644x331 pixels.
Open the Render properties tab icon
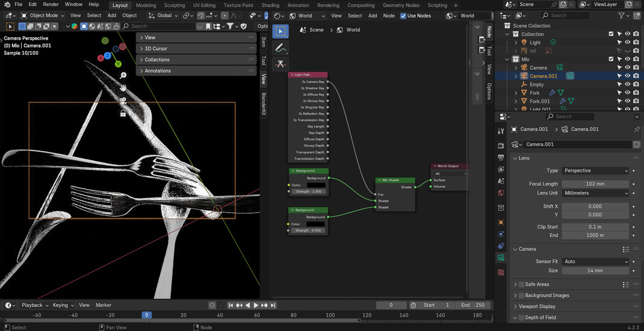pos(501,146)
